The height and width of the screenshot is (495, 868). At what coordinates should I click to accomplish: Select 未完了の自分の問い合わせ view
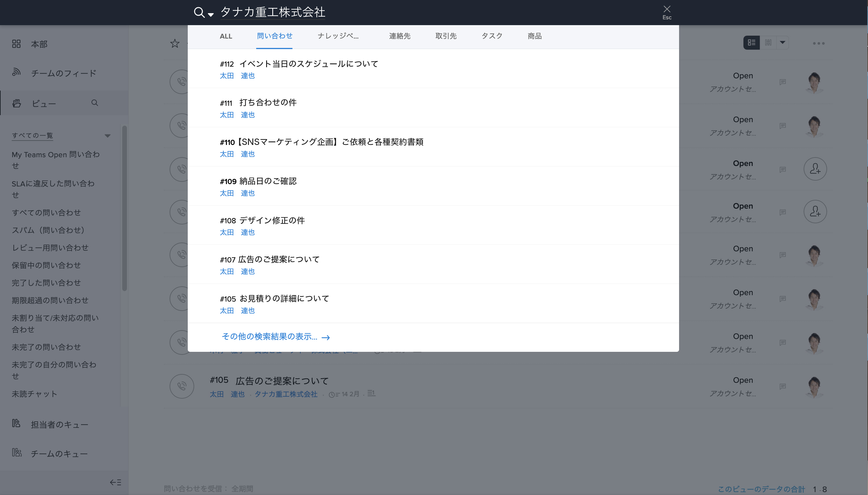(54, 370)
